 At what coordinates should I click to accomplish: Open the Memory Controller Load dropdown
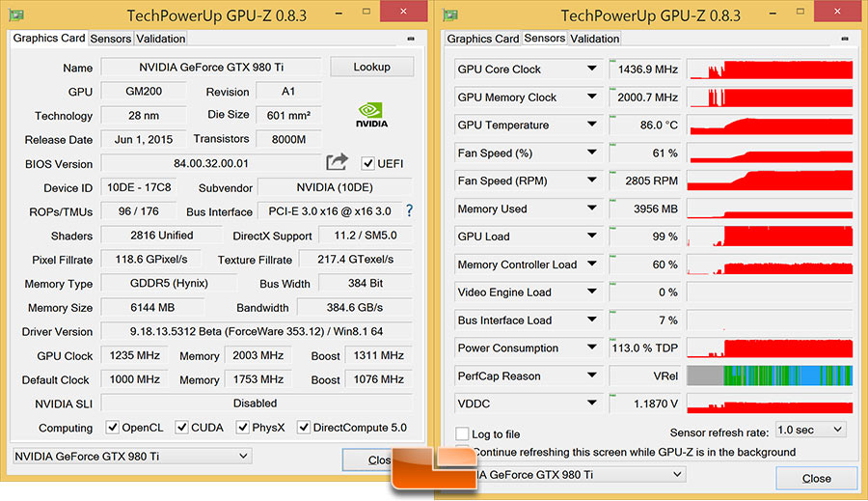[592, 264]
